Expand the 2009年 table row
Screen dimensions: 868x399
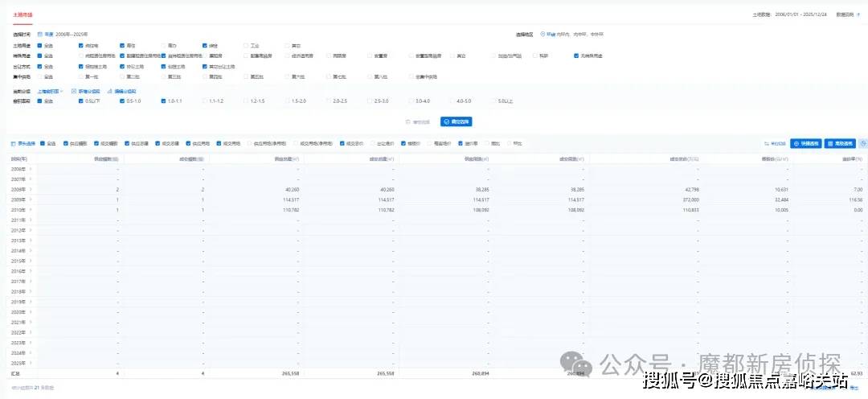pyautogui.click(x=31, y=199)
